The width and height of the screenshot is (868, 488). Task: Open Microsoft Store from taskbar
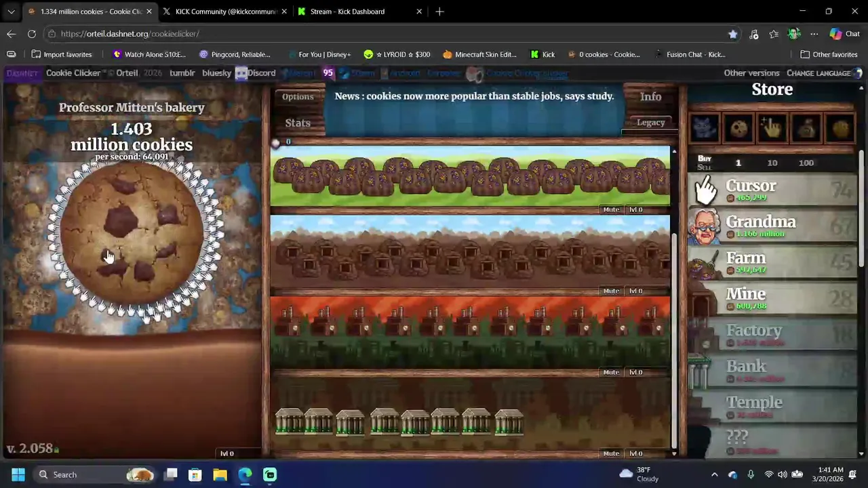click(195, 474)
